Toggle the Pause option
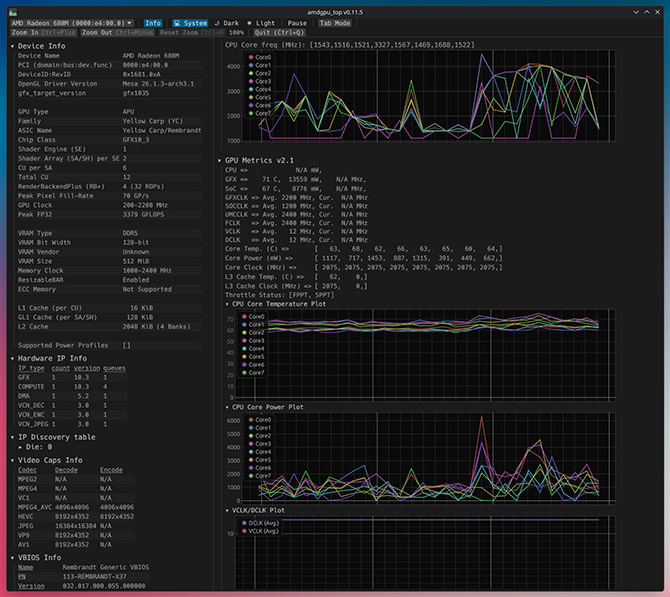670x597 pixels. (x=297, y=23)
